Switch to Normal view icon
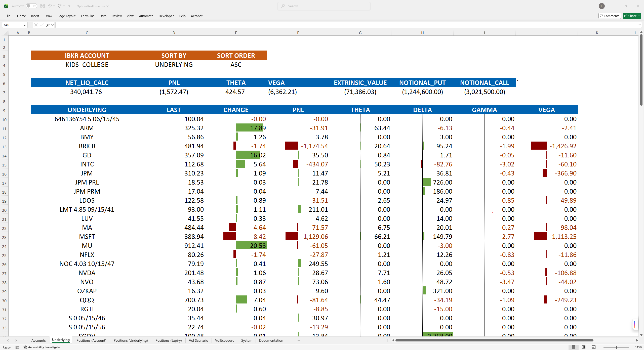Image resolution: width=644 pixels, height=350 pixels. 574,347
